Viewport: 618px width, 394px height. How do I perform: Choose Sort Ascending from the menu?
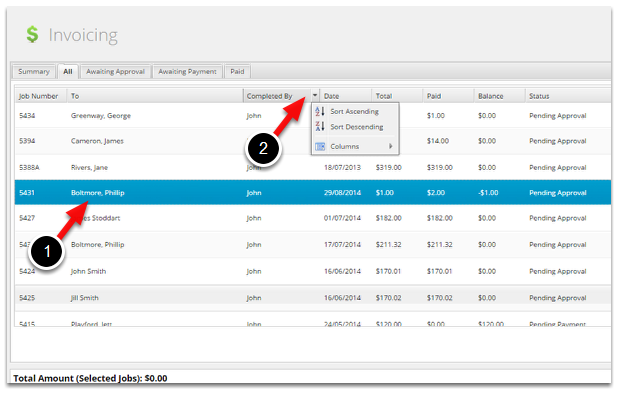[354, 112]
